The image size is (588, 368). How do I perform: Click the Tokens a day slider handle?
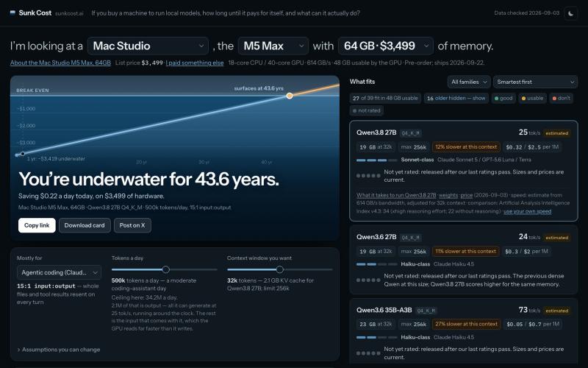point(166,269)
